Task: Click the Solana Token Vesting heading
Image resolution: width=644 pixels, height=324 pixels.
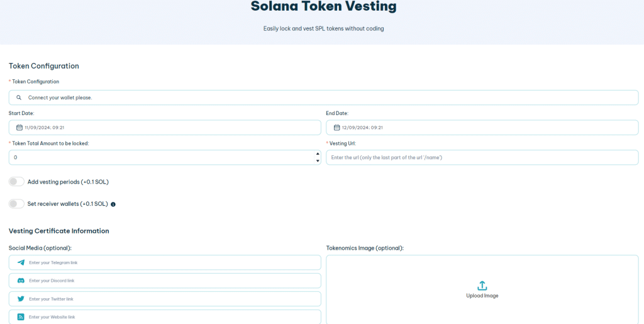Action: coord(324,6)
